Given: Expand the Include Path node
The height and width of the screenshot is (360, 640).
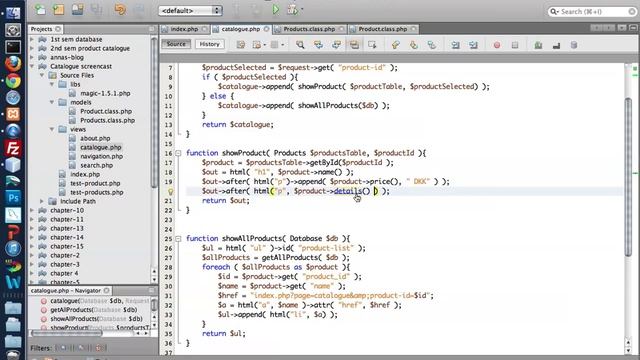Looking at the screenshot, I should pyautogui.click(x=42, y=201).
